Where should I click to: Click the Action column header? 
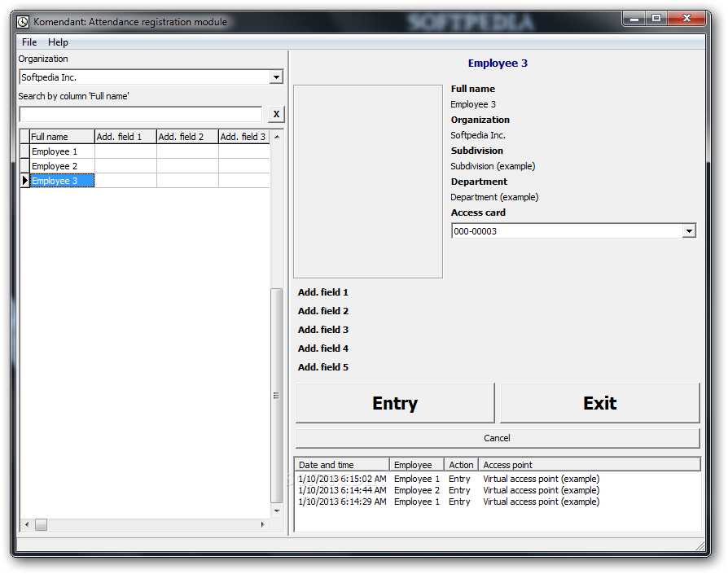[461, 465]
